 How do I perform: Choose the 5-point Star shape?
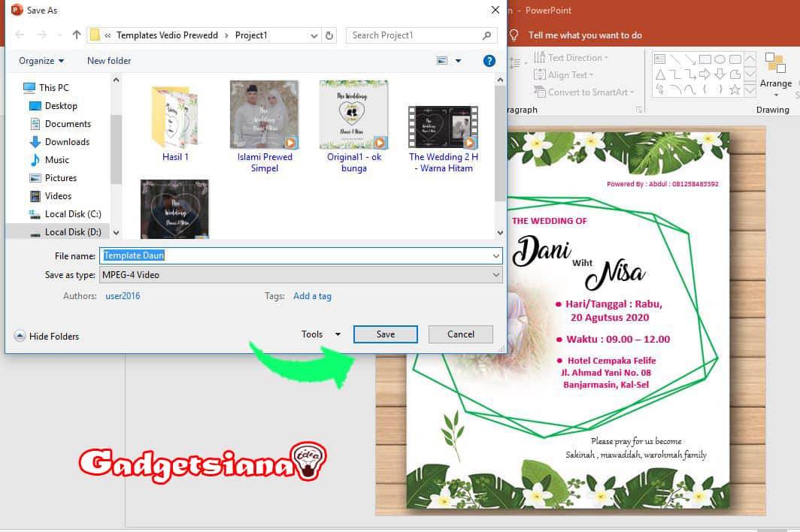[x=735, y=89]
